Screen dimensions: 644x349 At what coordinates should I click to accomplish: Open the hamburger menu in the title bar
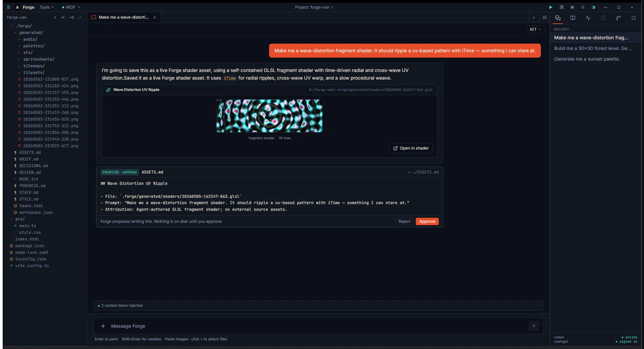(8, 7)
